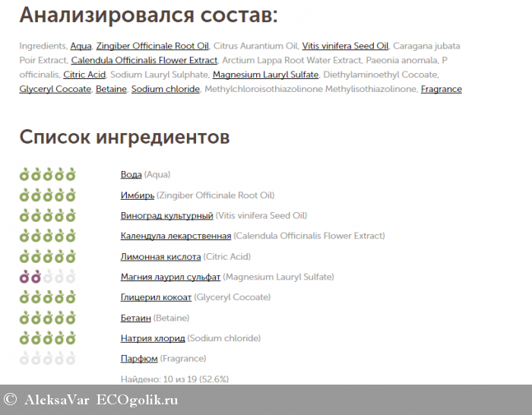Open the Вода ingredient link
This screenshot has width=532, height=415.
tap(131, 175)
